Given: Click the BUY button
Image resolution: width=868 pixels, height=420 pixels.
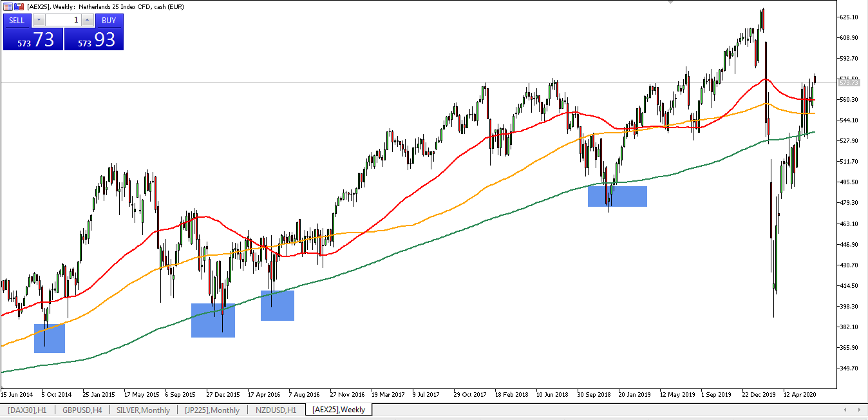Looking at the screenshot, I should pyautogui.click(x=109, y=20).
